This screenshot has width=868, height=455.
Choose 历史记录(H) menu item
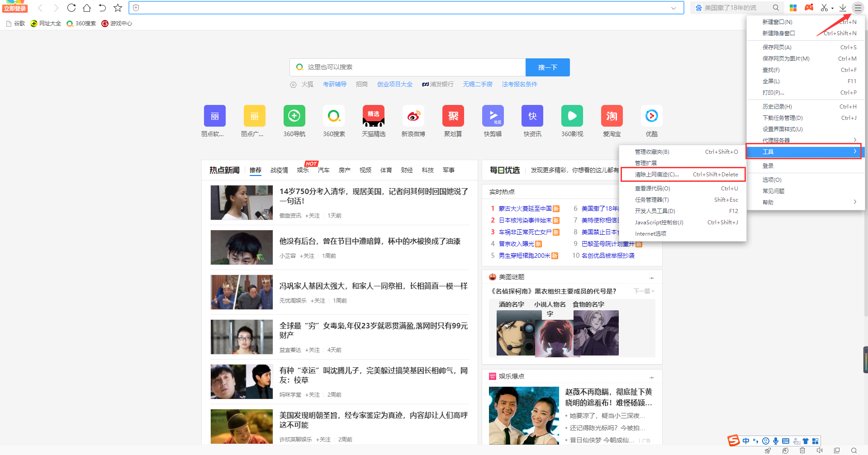pos(806,106)
